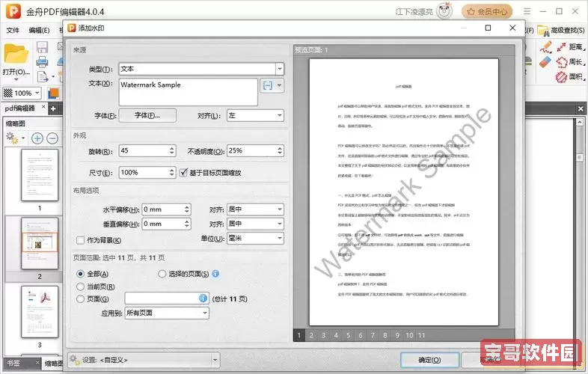Click the 高级查找(S) advanced search icon
588x374 pixels.
543,30
